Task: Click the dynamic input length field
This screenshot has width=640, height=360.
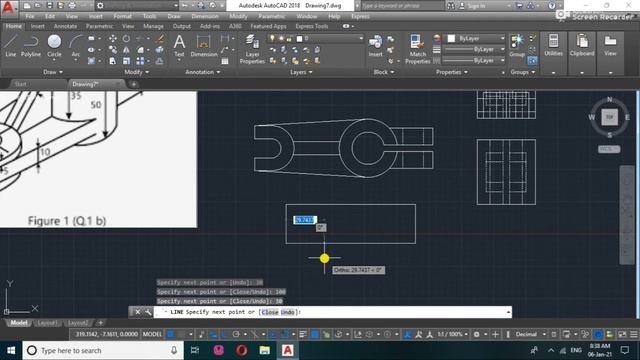Action: click(305, 220)
